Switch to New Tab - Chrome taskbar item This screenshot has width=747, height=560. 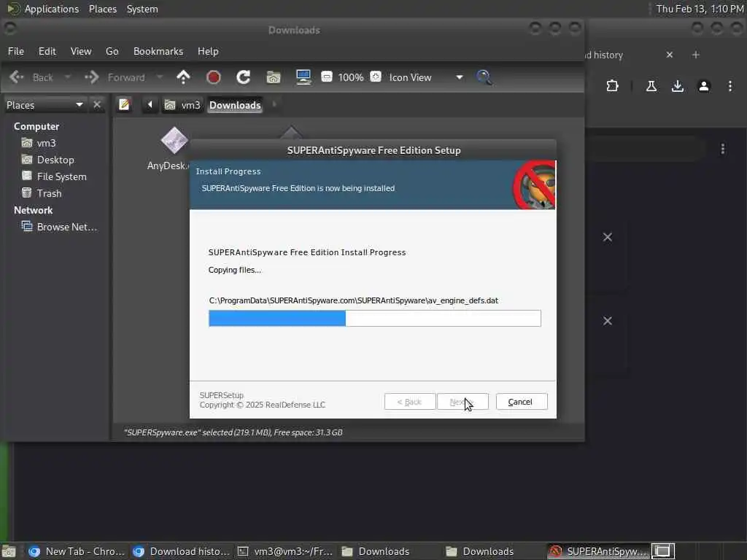tap(76, 551)
